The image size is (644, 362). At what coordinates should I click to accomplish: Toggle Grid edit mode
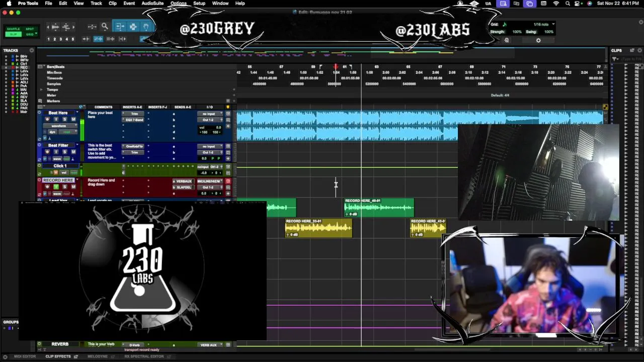pos(29,34)
